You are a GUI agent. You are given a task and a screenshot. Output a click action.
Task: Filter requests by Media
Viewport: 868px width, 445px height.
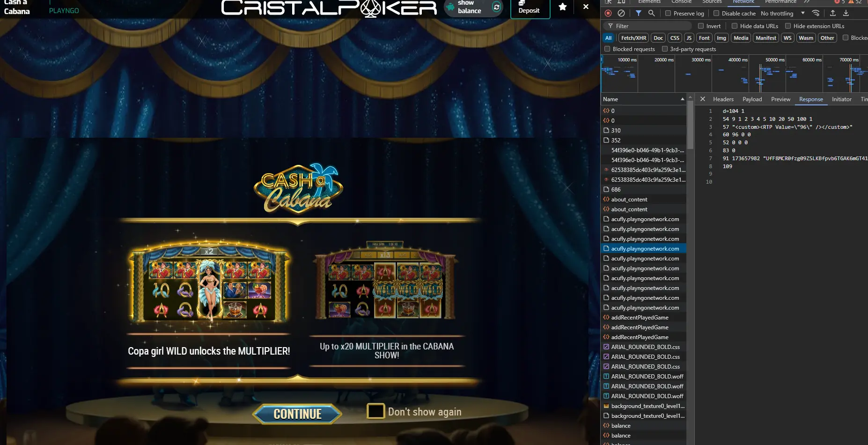point(741,38)
